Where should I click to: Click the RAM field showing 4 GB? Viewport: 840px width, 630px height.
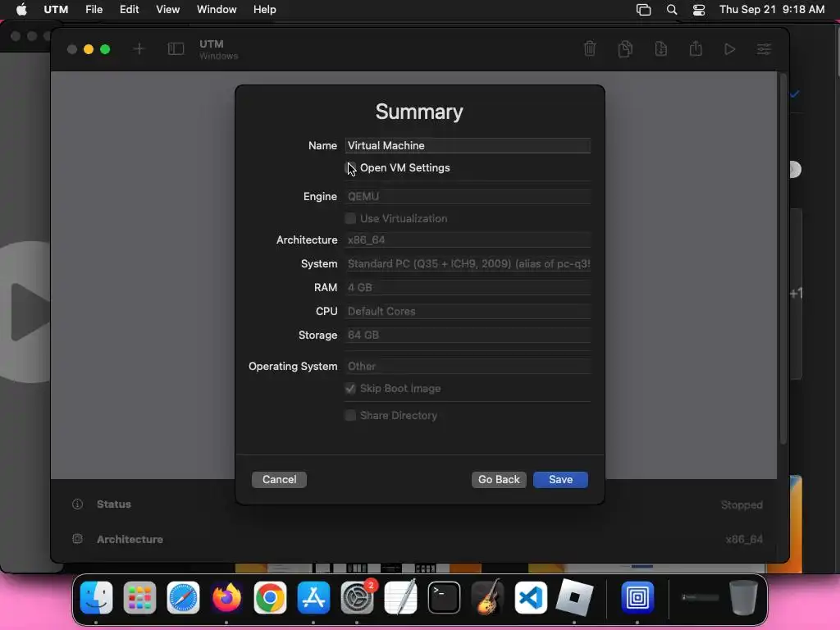click(x=468, y=288)
